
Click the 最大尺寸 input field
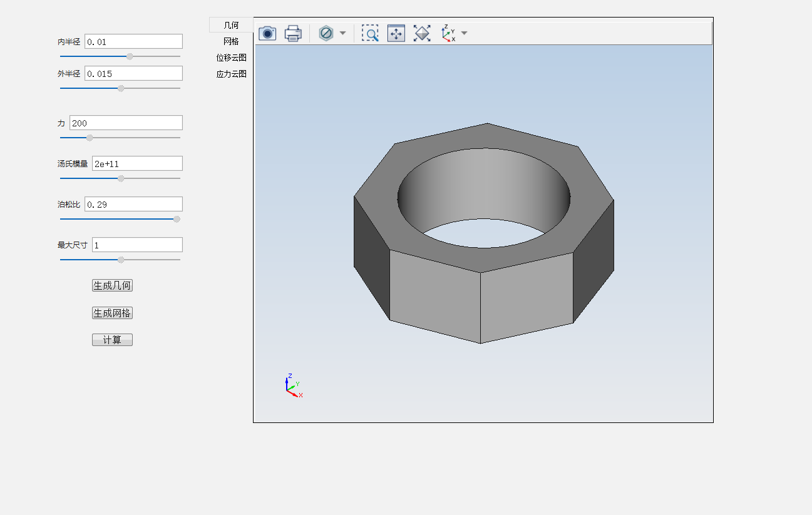[137, 245]
